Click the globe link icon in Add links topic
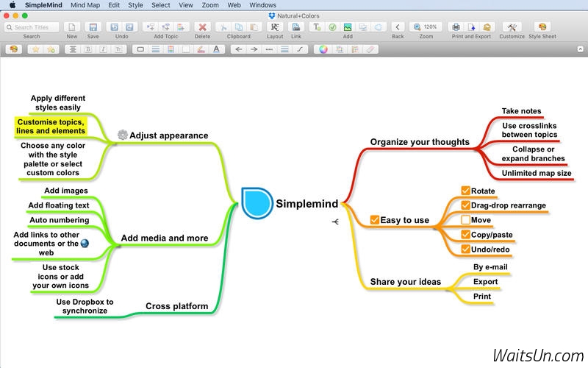 click(85, 244)
